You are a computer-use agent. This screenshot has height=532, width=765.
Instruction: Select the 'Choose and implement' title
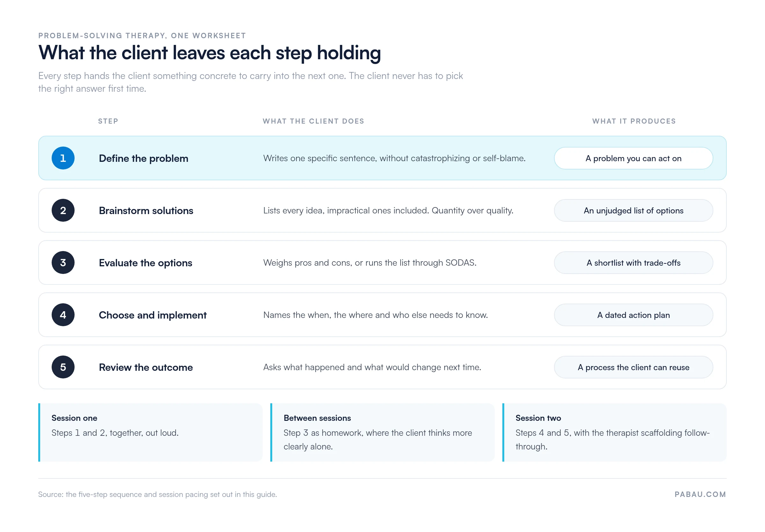(x=153, y=315)
